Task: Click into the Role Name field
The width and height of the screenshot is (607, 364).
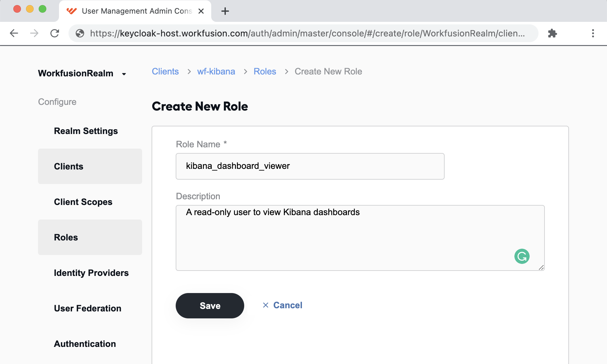Action: pos(310,166)
